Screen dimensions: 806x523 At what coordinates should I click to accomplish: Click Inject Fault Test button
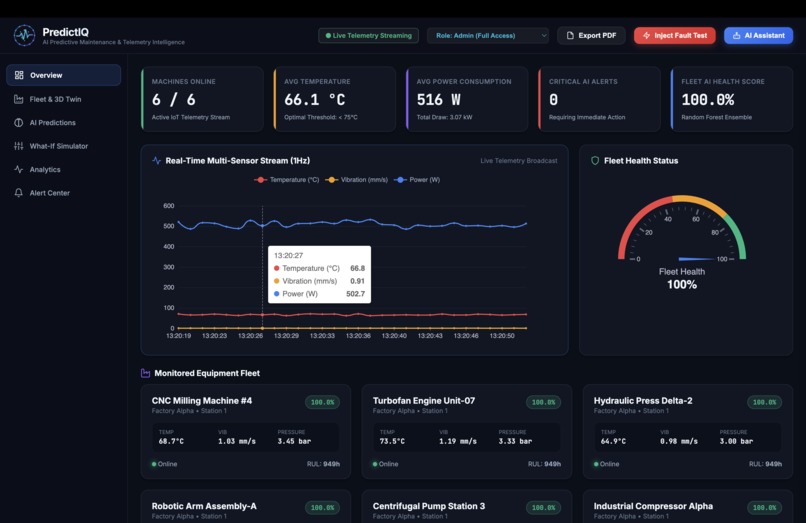pos(674,35)
